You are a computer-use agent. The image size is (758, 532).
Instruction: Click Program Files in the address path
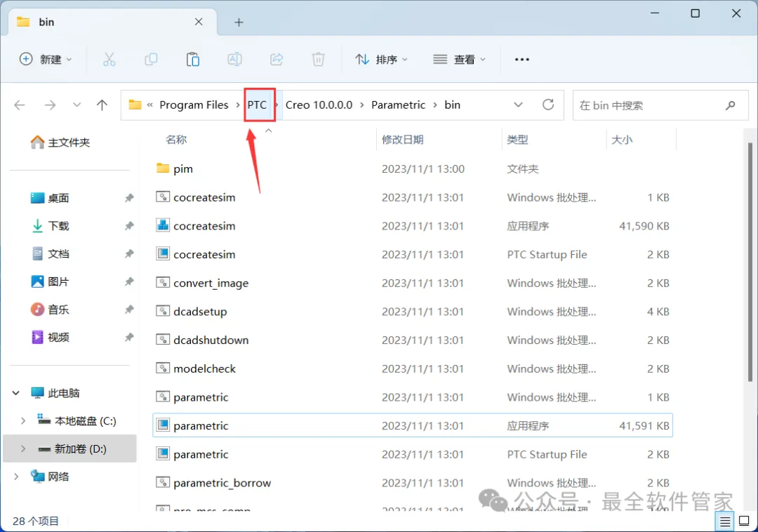tap(194, 105)
